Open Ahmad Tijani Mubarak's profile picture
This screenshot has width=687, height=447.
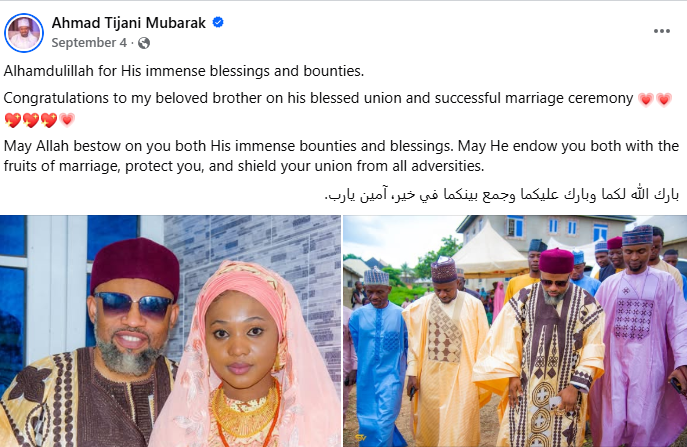tap(25, 32)
